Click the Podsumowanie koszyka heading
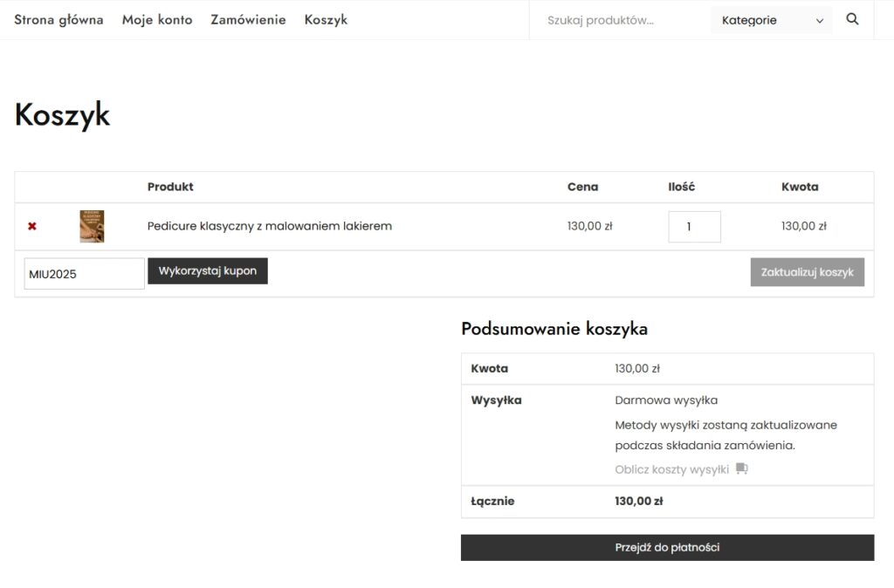This screenshot has width=894, height=588. tap(554, 329)
